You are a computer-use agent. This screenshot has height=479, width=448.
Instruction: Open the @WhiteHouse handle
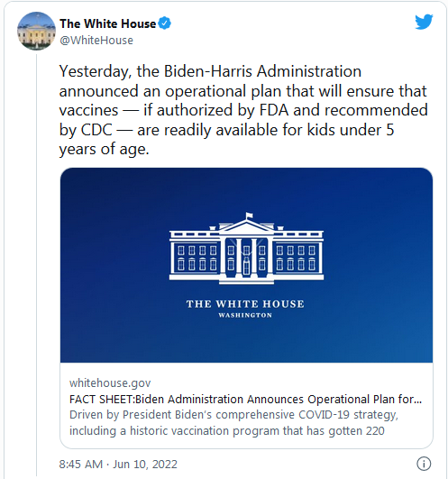point(96,41)
